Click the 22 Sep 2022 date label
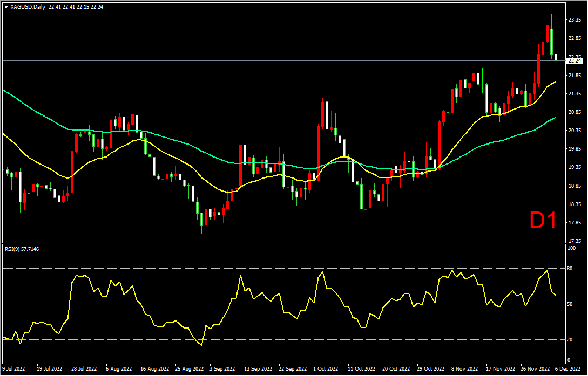 292,368
